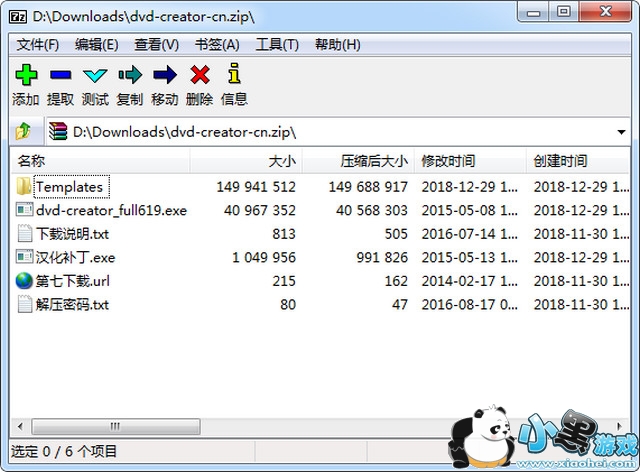Click modified date 2014-02-17
This screenshot has height=472, width=640.
469,281
